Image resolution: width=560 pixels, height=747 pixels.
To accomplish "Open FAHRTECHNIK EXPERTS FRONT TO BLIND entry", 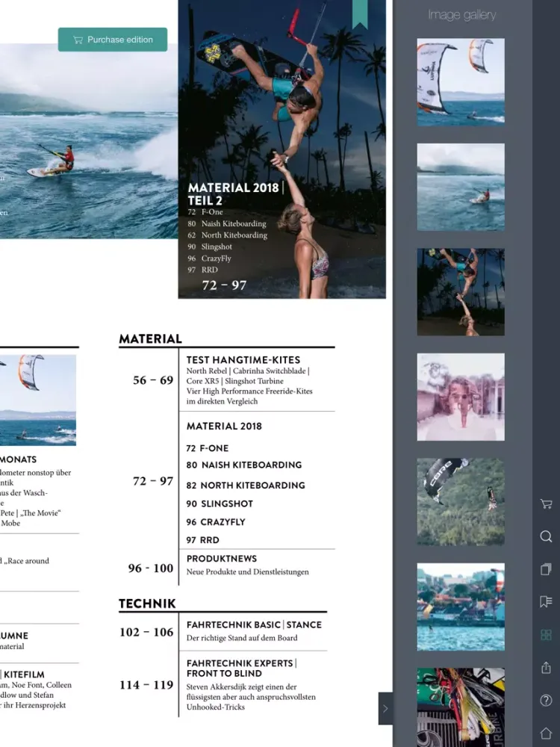I will tap(241, 669).
